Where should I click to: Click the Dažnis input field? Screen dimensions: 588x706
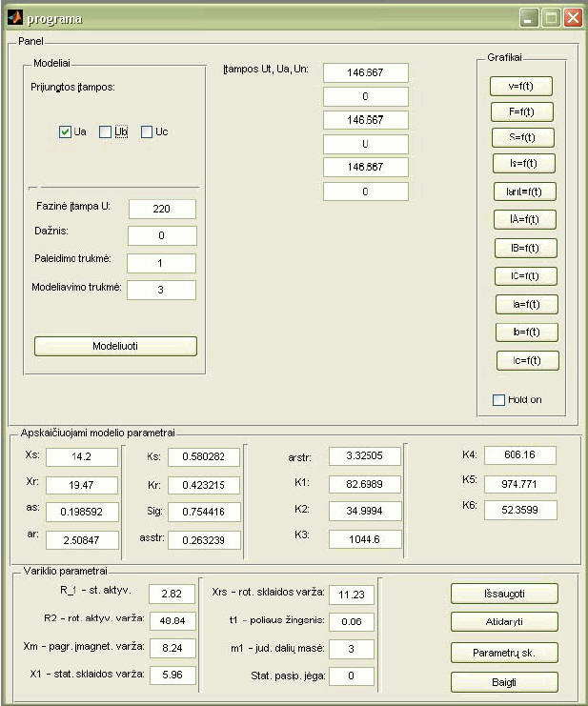pyautogui.click(x=162, y=235)
